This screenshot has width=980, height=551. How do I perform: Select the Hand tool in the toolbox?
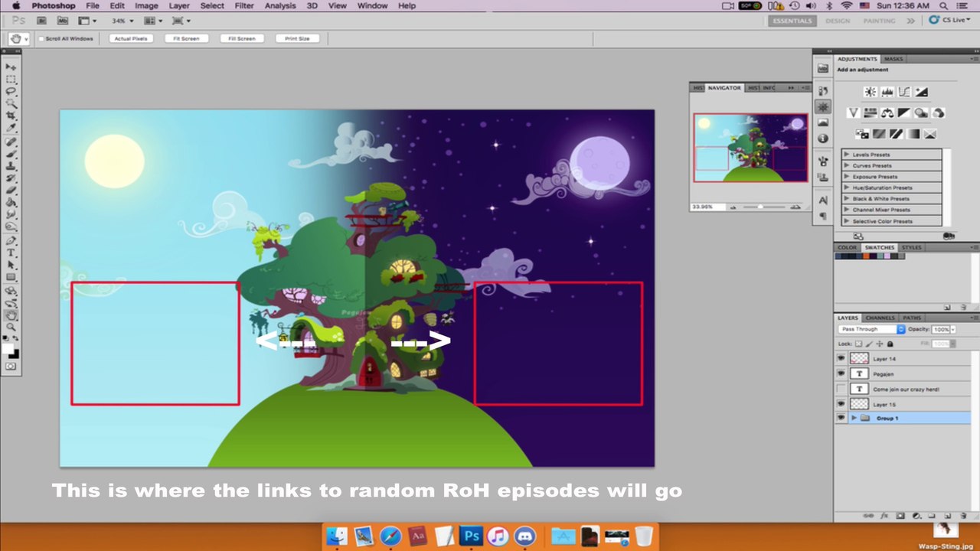pos(11,315)
